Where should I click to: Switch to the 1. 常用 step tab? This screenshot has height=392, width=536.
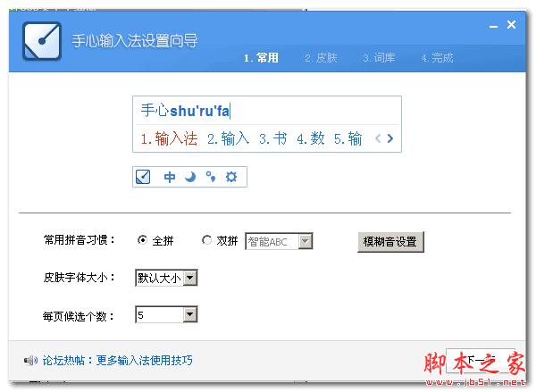(261, 58)
